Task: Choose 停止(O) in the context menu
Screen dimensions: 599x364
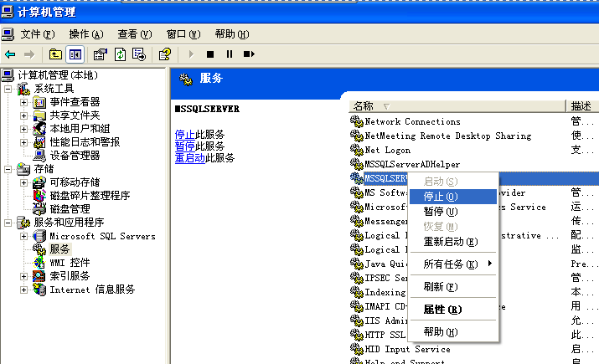Action: [x=453, y=197]
